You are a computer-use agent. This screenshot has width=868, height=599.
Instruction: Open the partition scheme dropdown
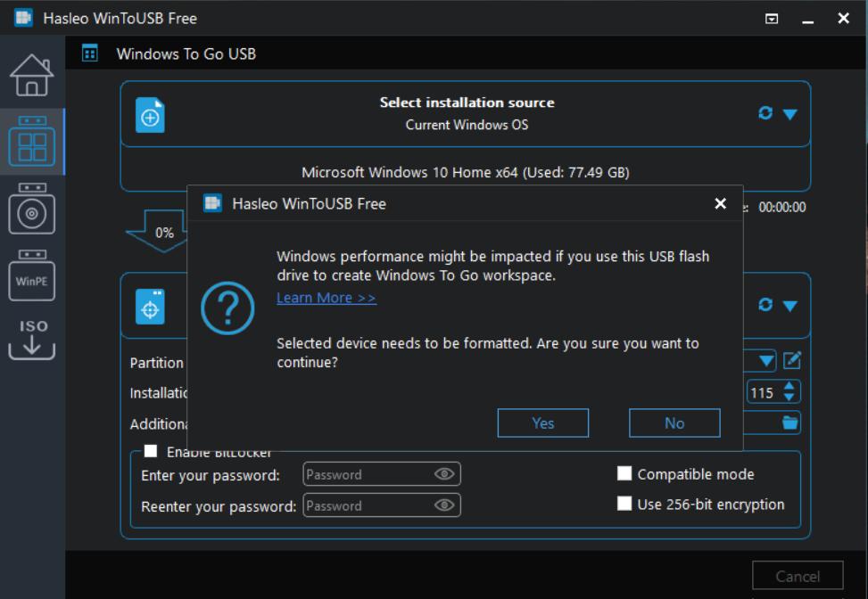point(767,361)
